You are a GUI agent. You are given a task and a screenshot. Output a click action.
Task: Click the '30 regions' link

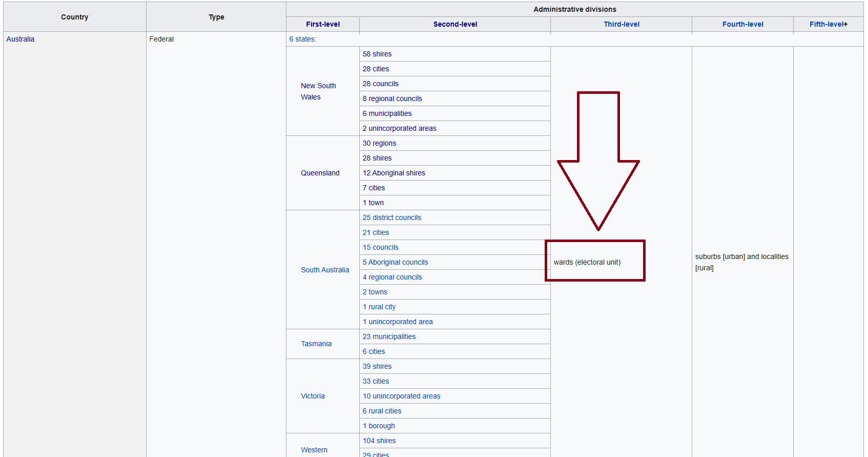click(379, 143)
